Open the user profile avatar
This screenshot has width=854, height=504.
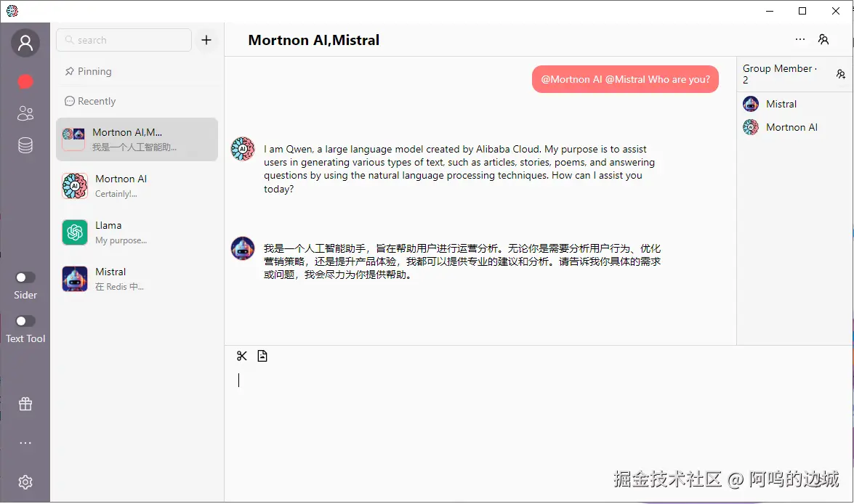[25, 44]
